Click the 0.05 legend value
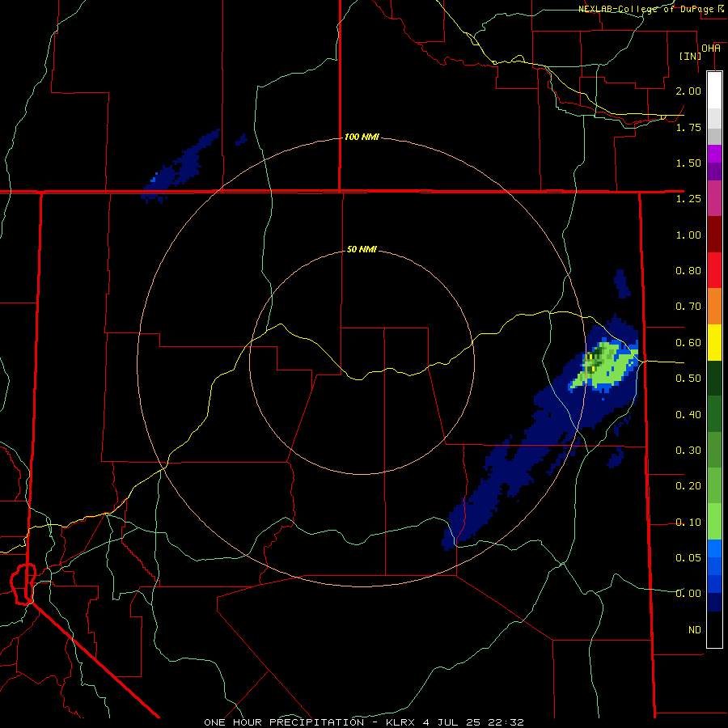Image resolution: width=728 pixels, height=728 pixels. point(688,557)
